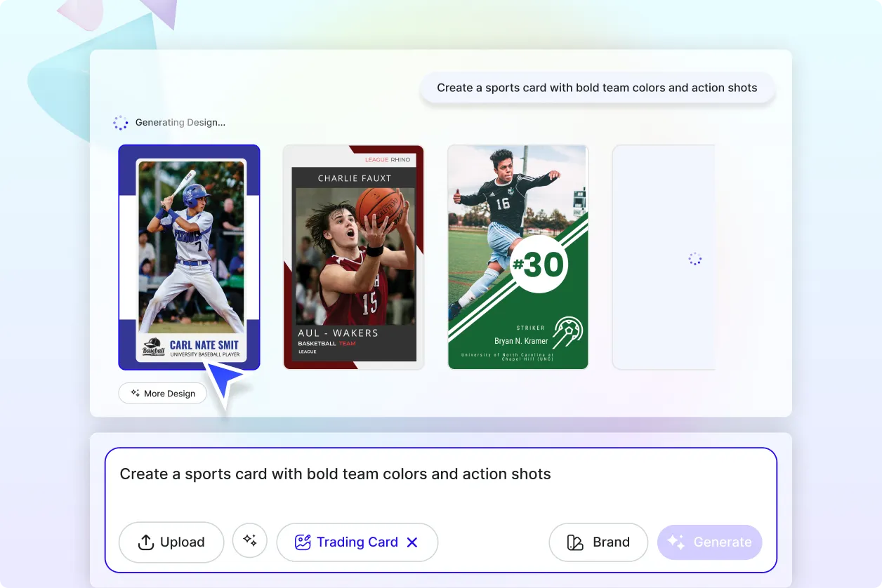The image size is (882, 588).
Task: Select the Charlie Fauxt basketball card
Action: [x=354, y=258]
